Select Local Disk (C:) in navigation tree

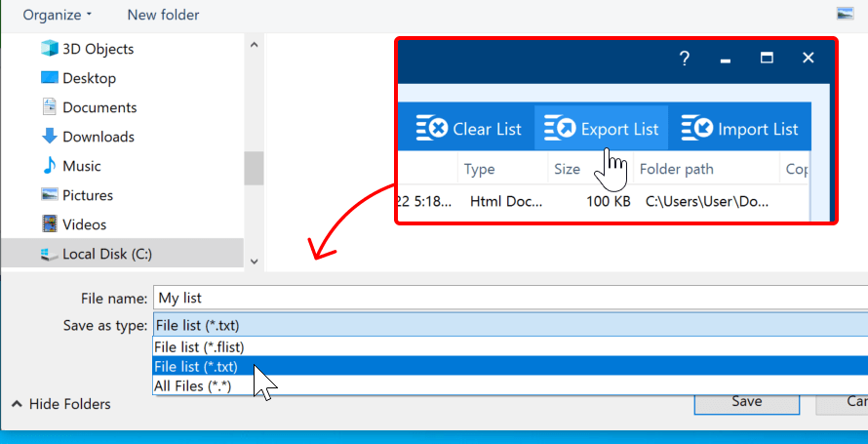pos(107,254)
